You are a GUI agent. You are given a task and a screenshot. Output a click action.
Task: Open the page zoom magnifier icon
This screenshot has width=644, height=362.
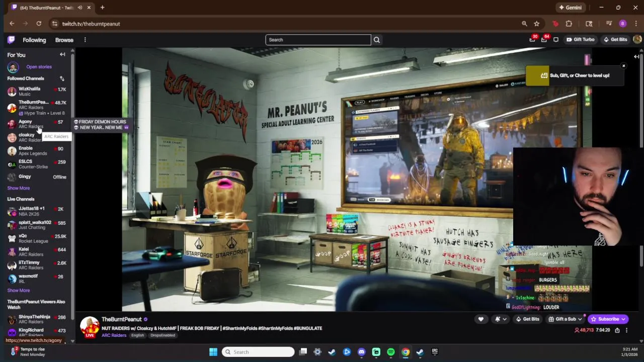click(x=524, y=24)
